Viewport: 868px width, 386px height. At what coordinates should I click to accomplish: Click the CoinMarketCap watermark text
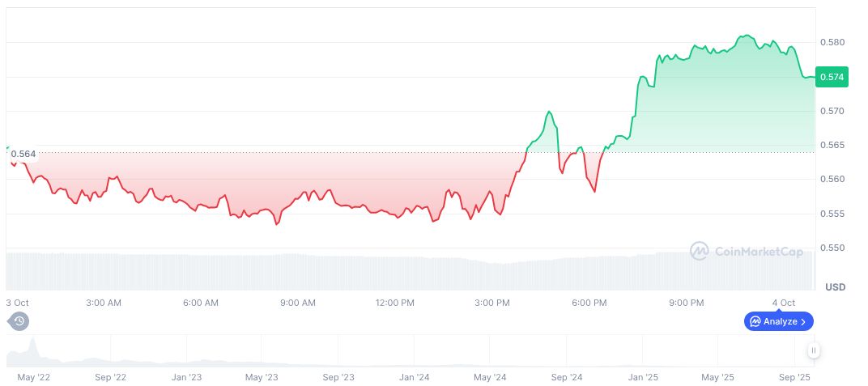pos(758,252)
